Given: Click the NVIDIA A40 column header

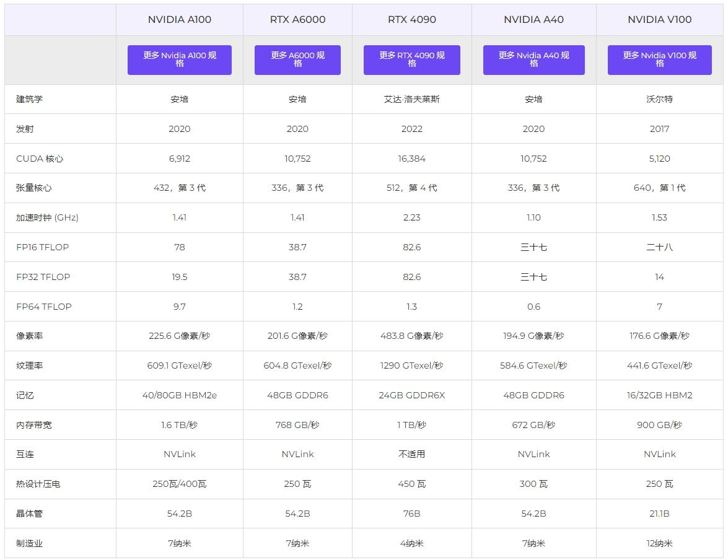Looking at the screenshot, I should (x=533, y=19).
